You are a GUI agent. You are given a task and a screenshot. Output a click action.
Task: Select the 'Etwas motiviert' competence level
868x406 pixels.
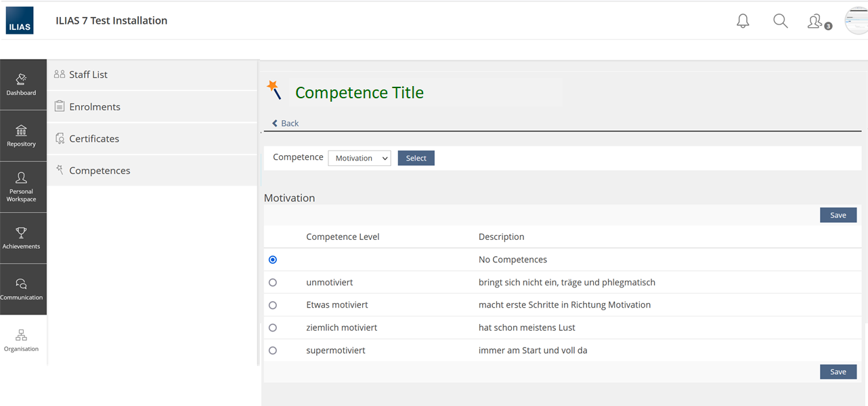(x=273, y=305)
